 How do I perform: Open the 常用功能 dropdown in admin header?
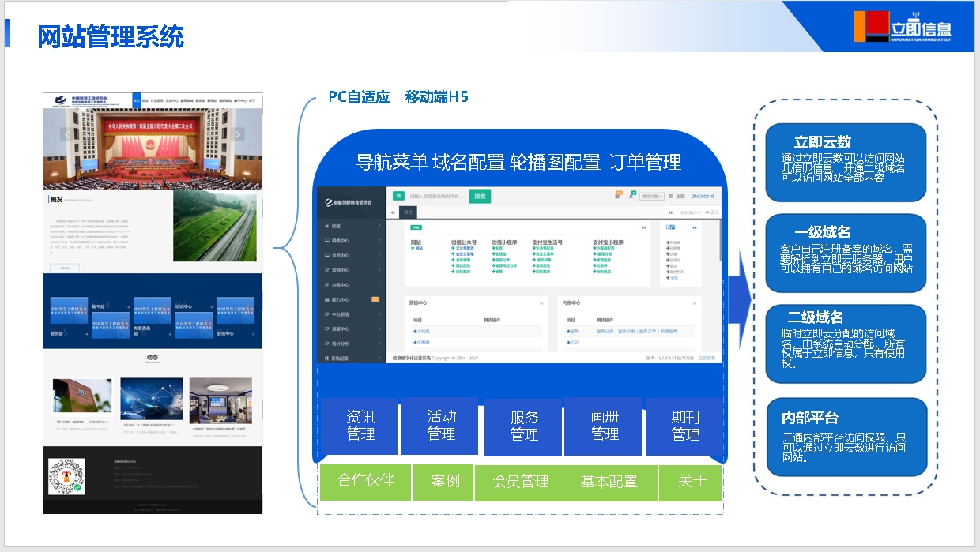pos(652,197)
